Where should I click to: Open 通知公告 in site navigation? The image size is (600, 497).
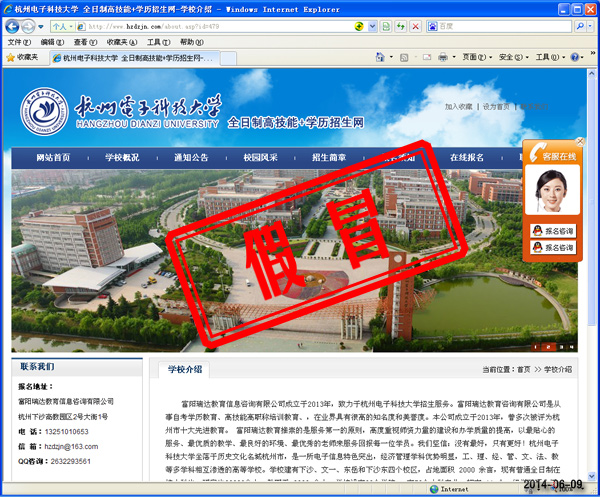pos(191,158)
